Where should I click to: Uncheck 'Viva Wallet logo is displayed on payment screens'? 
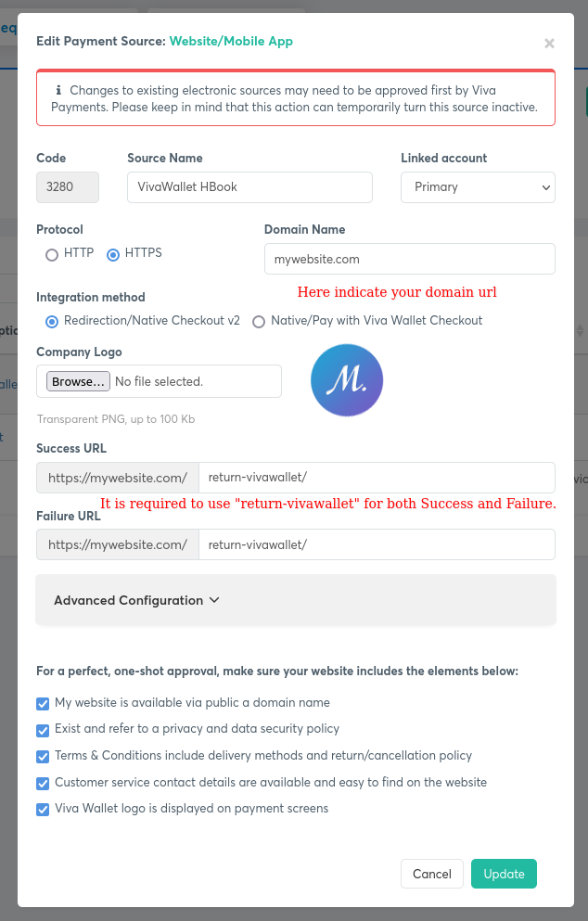(x=42, y=809)
